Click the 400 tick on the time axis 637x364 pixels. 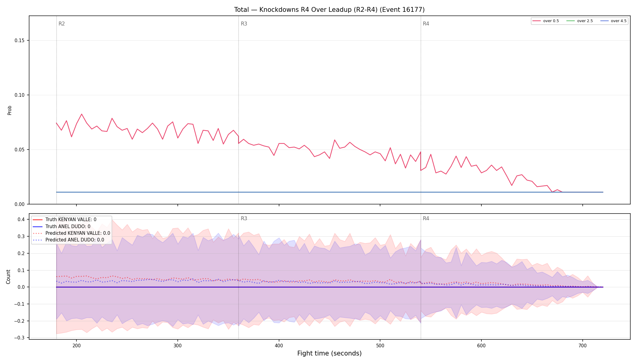[x=279, y=345]
